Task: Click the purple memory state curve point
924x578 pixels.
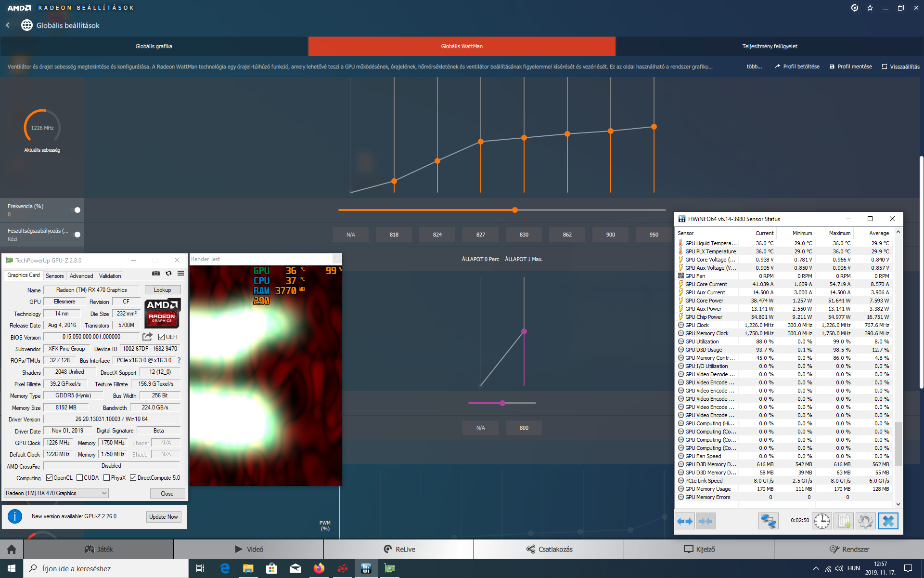Action: click(x=524, y=331)
